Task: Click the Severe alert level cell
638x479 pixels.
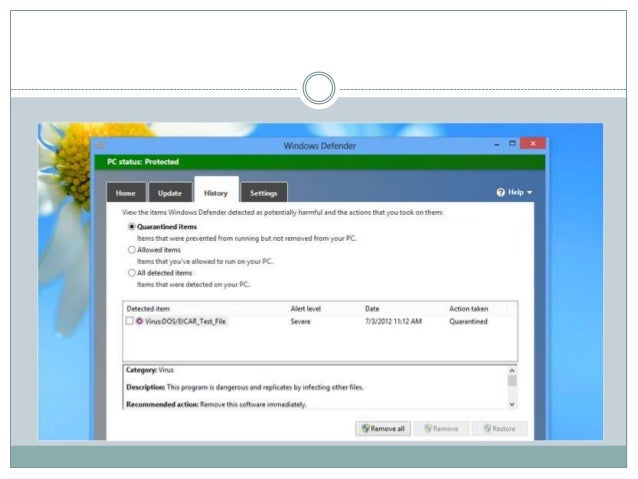Action: tap(300, 321)
